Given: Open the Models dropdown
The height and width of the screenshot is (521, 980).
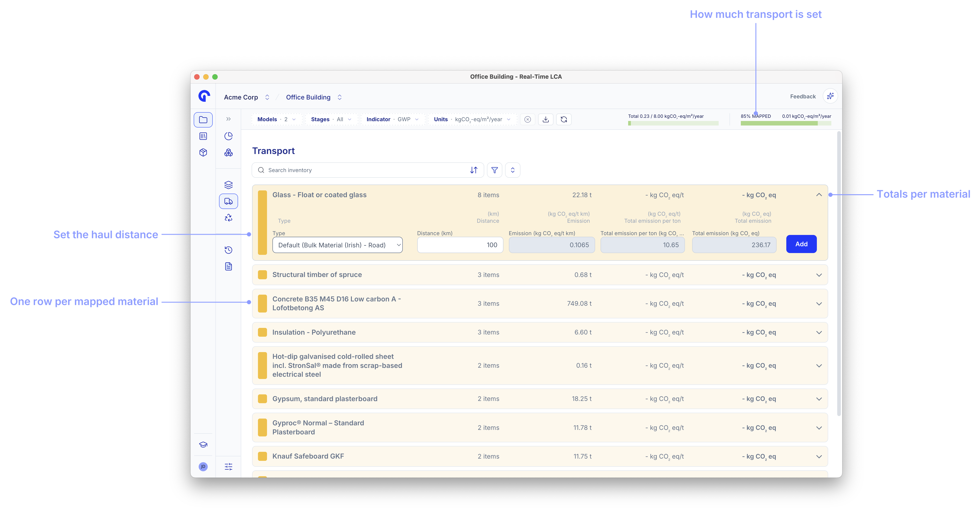Looking at the screenshot, I should pos(277,119).
